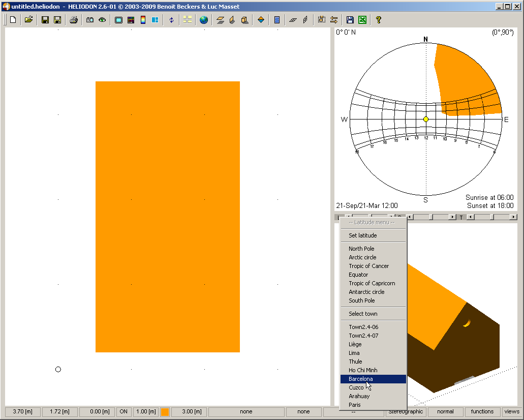
Task: Pick Town2.4-06 from the town list
Action: coord(373,327)
